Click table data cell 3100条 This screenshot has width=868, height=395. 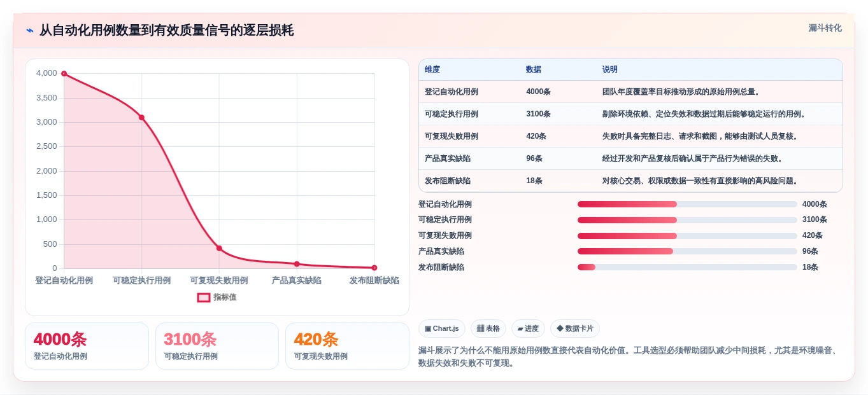[x=538, y=114]
